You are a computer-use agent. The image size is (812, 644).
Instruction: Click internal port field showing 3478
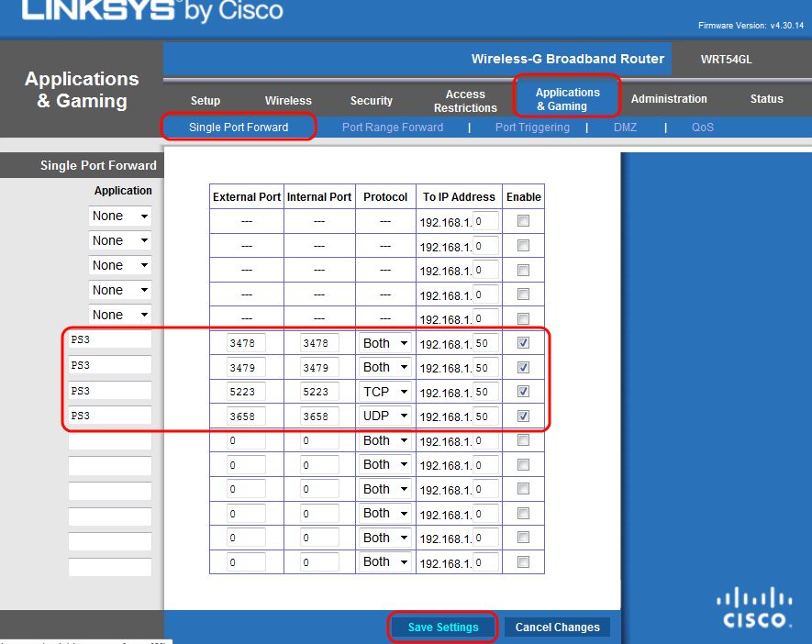coord(319,343)
